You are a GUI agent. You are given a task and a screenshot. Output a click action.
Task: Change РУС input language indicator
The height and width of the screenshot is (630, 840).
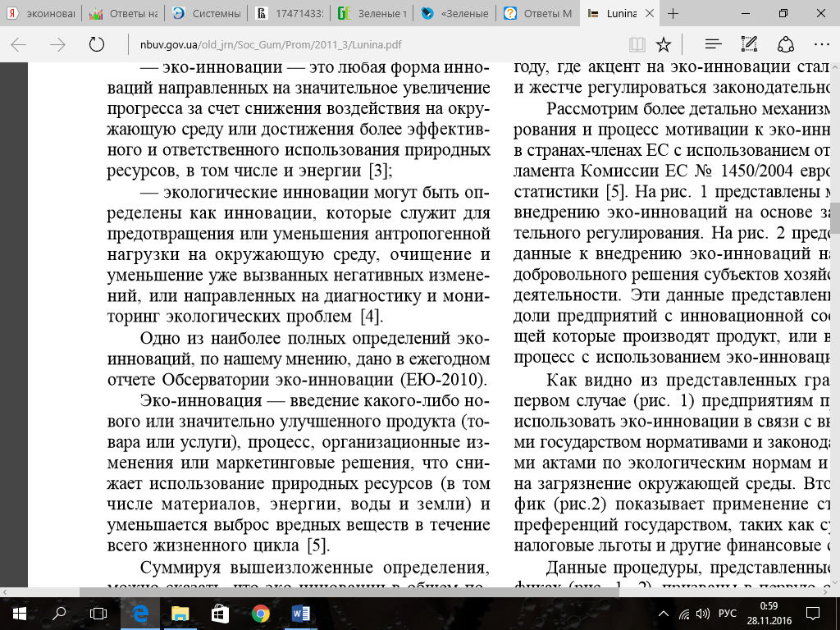[727, 614]
